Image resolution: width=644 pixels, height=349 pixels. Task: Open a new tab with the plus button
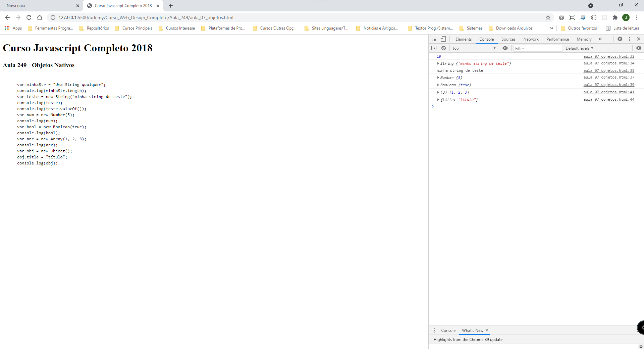pyautogui.click(x=171, y=6)
